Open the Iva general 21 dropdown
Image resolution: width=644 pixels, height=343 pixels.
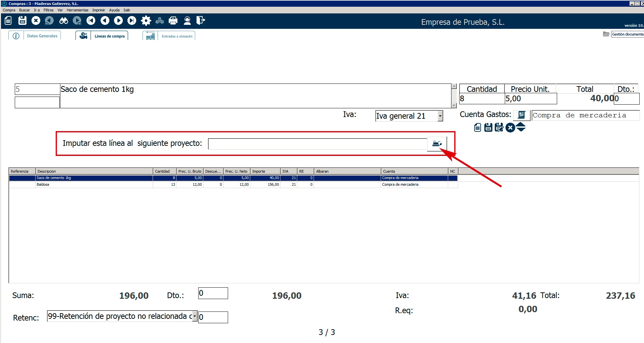pyautogui.click(x=440, y=116)
